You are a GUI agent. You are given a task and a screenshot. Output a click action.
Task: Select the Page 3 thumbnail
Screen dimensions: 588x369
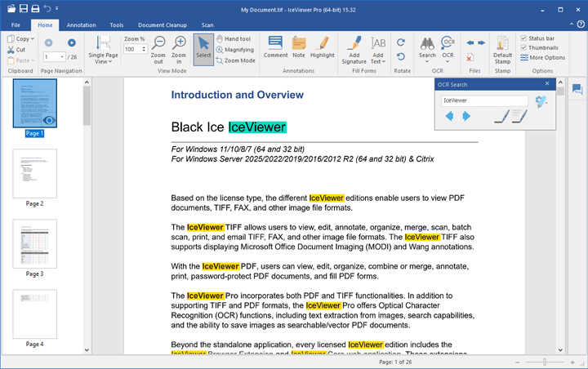(35, 244)
